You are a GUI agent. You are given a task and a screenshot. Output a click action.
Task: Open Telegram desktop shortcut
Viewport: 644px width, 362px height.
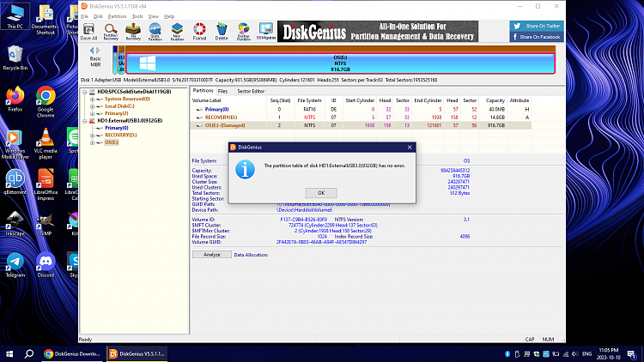tap(15, 265)
